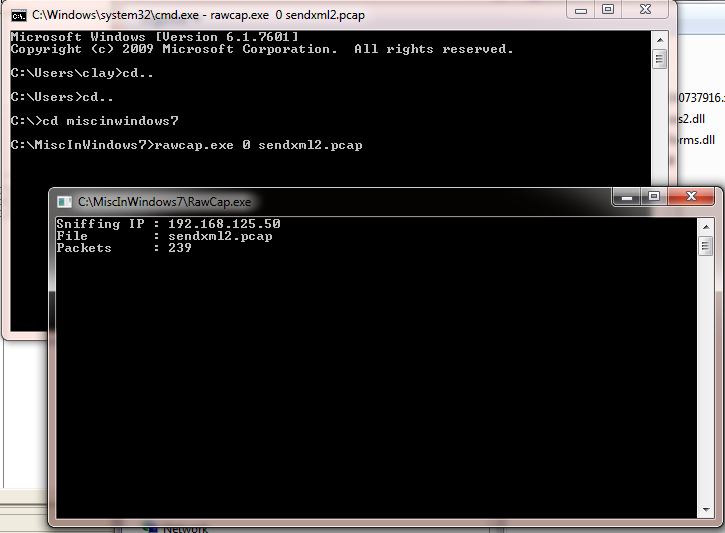Click the Copyright 2009 Microsoft Corporation line
This screenshot has width=725, height=533.
(x=262, y=49)
